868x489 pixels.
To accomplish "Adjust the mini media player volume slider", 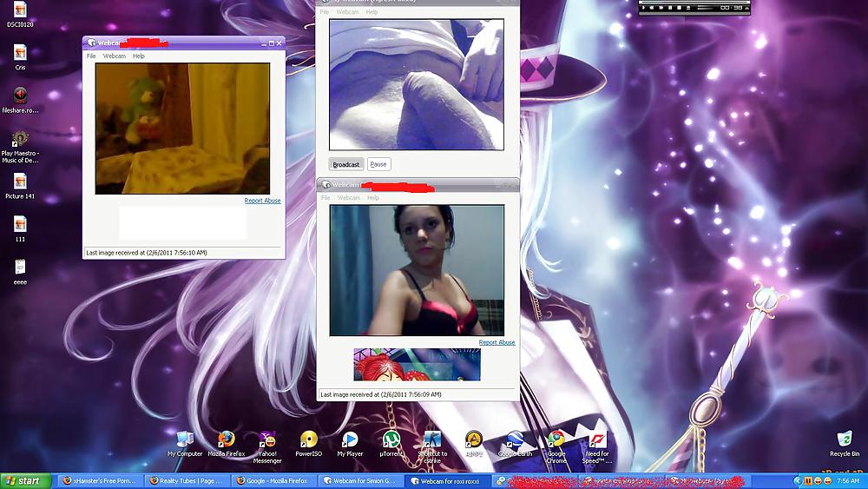I will (x=705, y=8).
